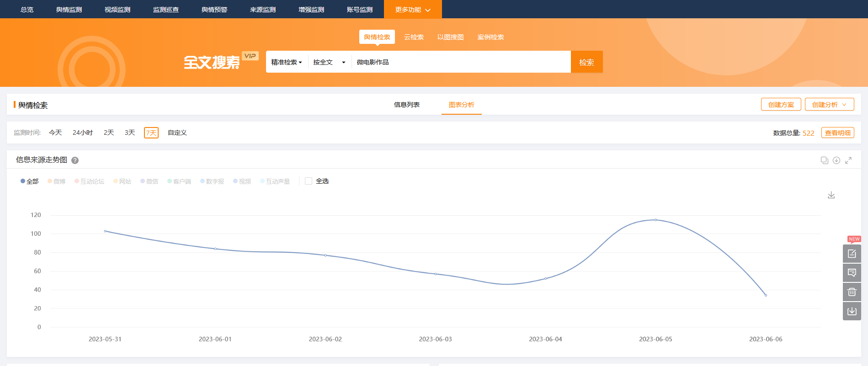
Task: Toggle the 微博 series in chart legend
Action: [x=57, y=181]
